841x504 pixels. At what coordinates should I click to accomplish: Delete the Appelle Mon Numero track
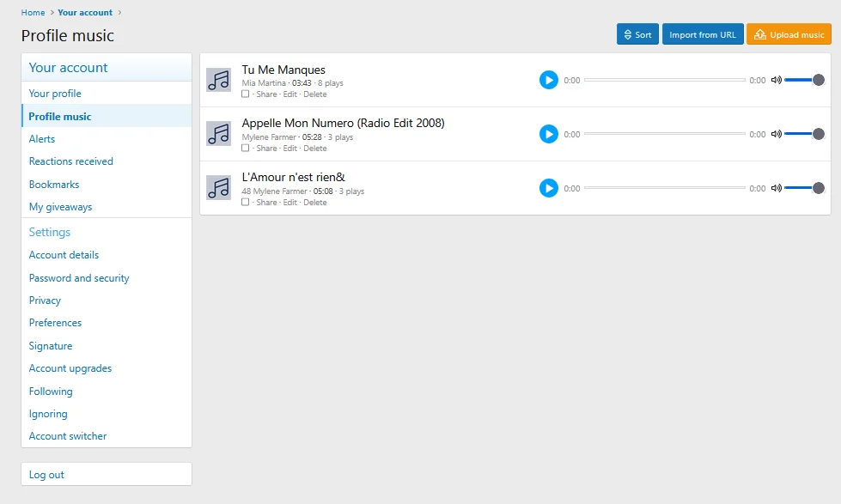[315, 149]
